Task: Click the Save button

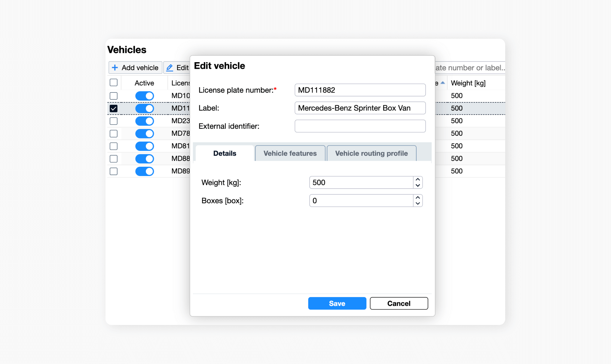Action: tap(337, 303)
